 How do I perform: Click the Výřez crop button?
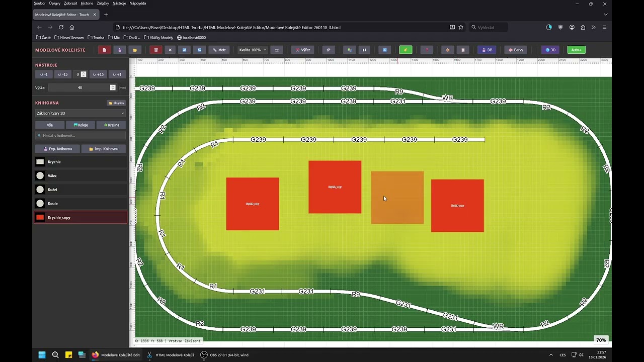pos(303,50)
